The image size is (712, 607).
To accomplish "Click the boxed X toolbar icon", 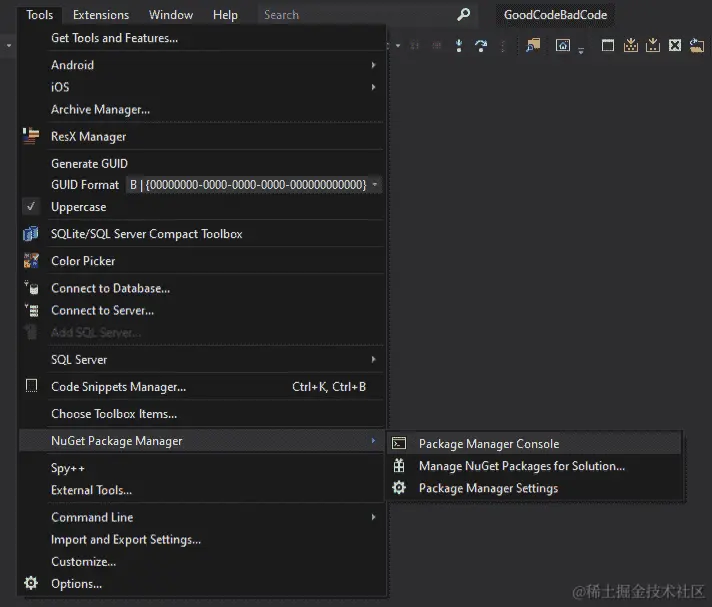I will pos(675,45).
